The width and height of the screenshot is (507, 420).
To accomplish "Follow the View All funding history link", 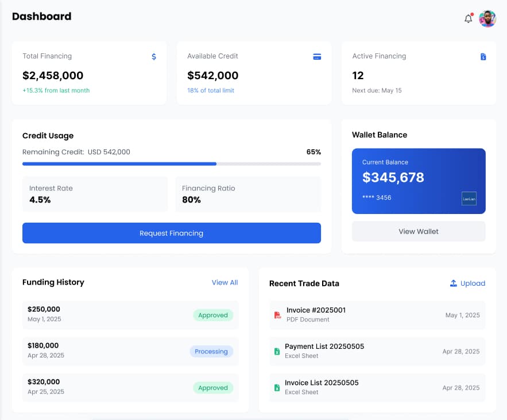I will [x=225, y=282].
